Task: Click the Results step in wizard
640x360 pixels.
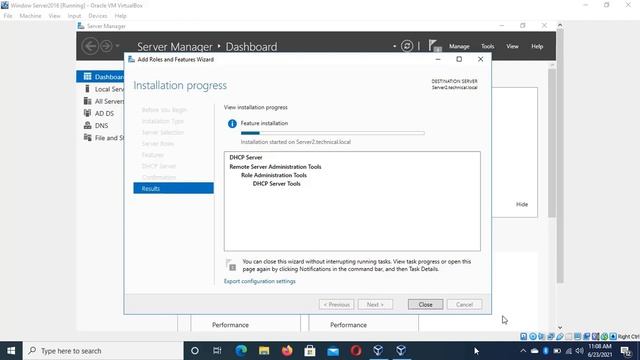Action: (x=173, y=188)
